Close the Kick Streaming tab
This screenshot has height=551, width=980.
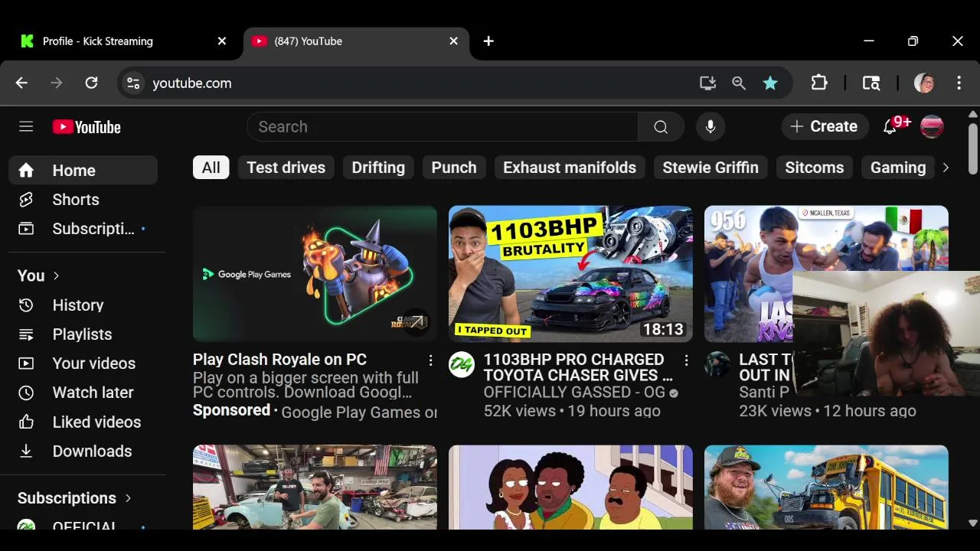tap(222, 41)
